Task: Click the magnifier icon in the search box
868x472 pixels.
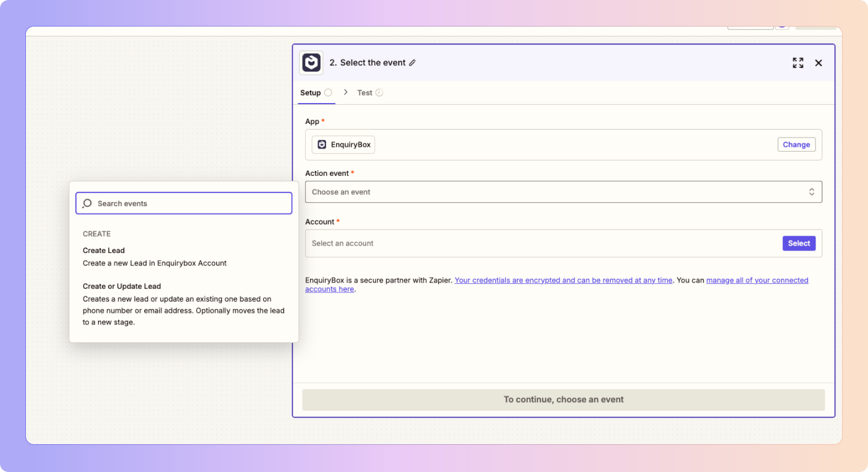Action: [x=87, y=204]
